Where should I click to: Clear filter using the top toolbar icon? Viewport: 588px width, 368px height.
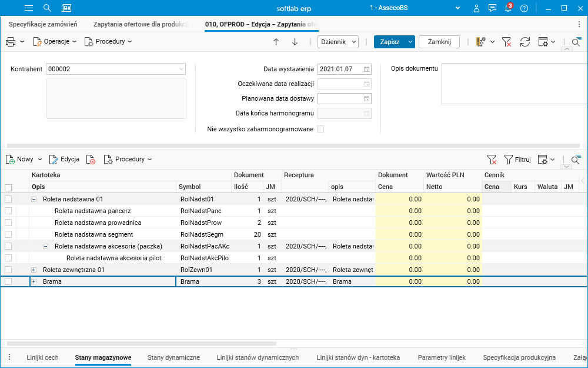[506, 42]
